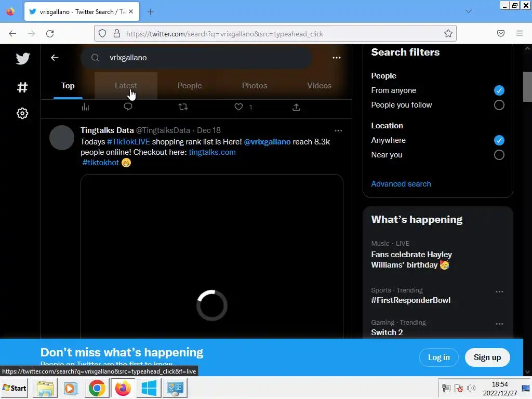Open options for #FirstResponderBowl trend
This screenshot has width=532, height=399.
499,292
